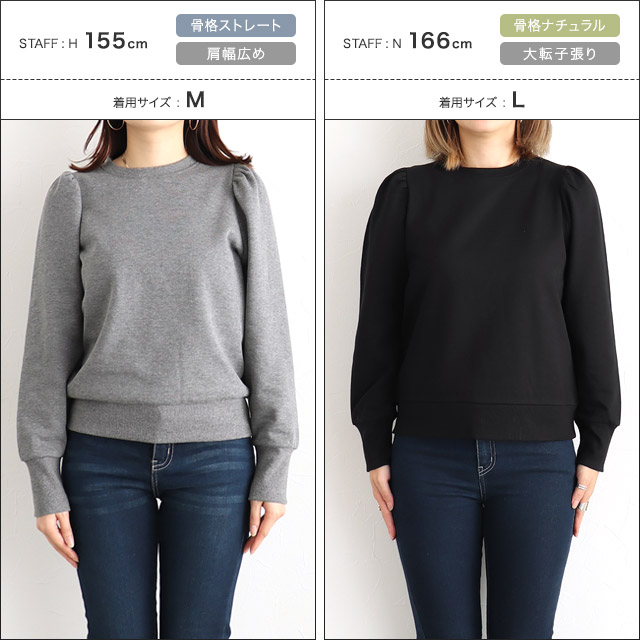This screenshot has height=640, width=640.
Task: Click the black sweatshirt's ribbed hem
Action: [484, 421]
